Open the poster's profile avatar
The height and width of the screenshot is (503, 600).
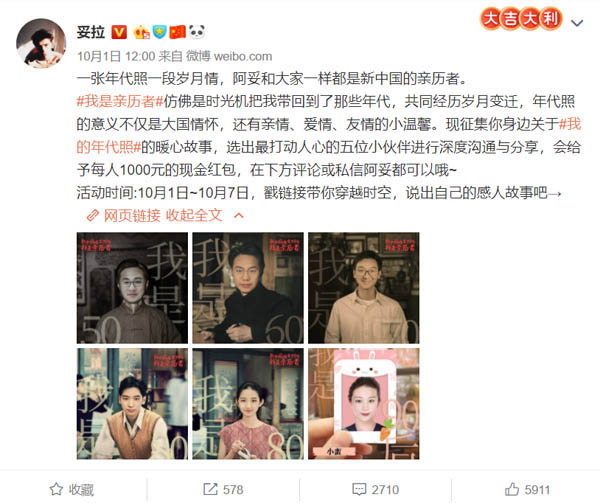(x=41, y=43)
